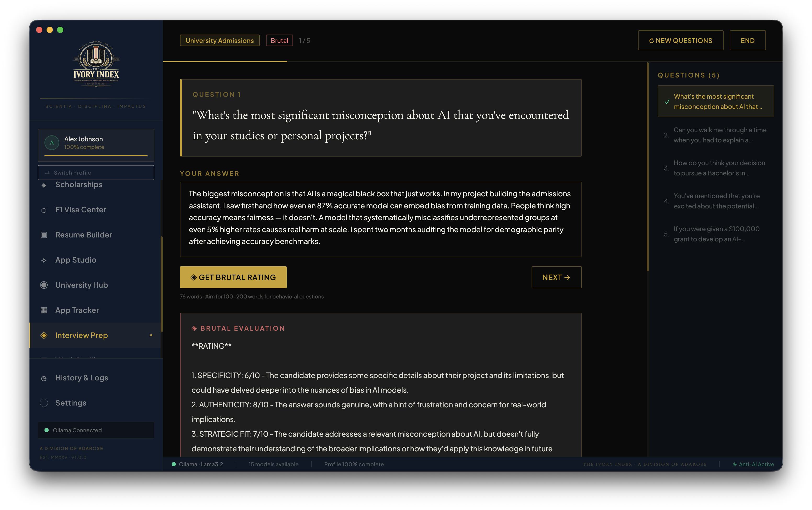Click the 'SPECIFICITY: 6/10' rating line
The image size is (812, 510).
click(377, 383)
